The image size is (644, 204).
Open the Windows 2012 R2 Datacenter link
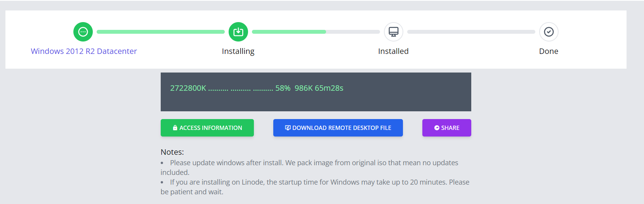click(84, 51)
